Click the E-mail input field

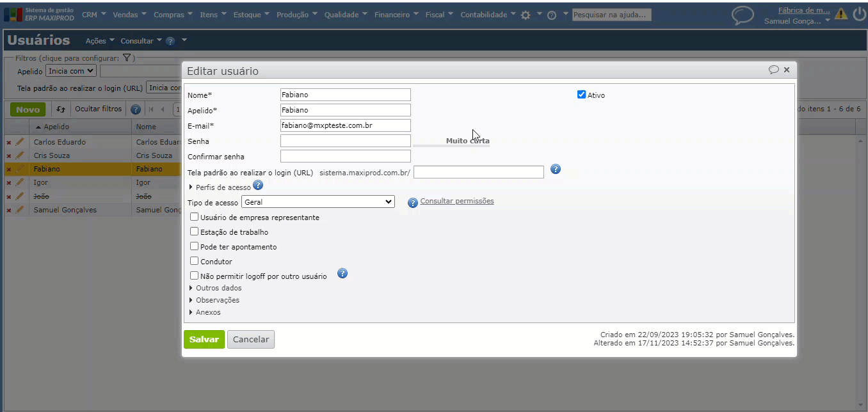[x=346, y=125]
